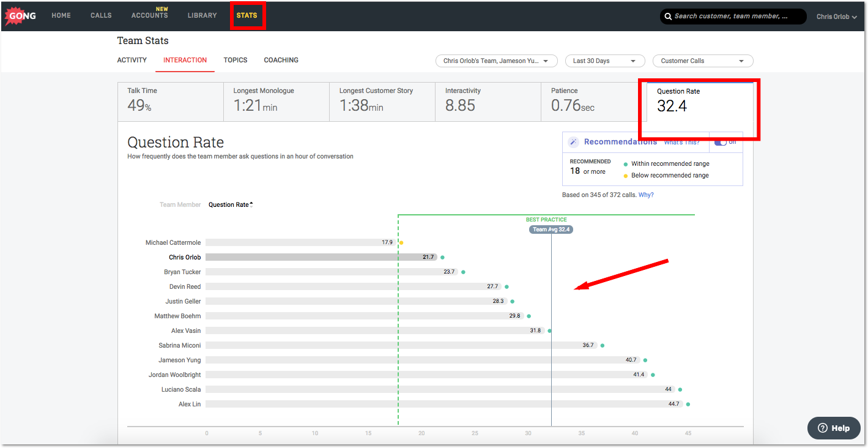The image size is (868, 448).
Task: Expand the Customer Calls dropdown
Action: pos(703,61)
